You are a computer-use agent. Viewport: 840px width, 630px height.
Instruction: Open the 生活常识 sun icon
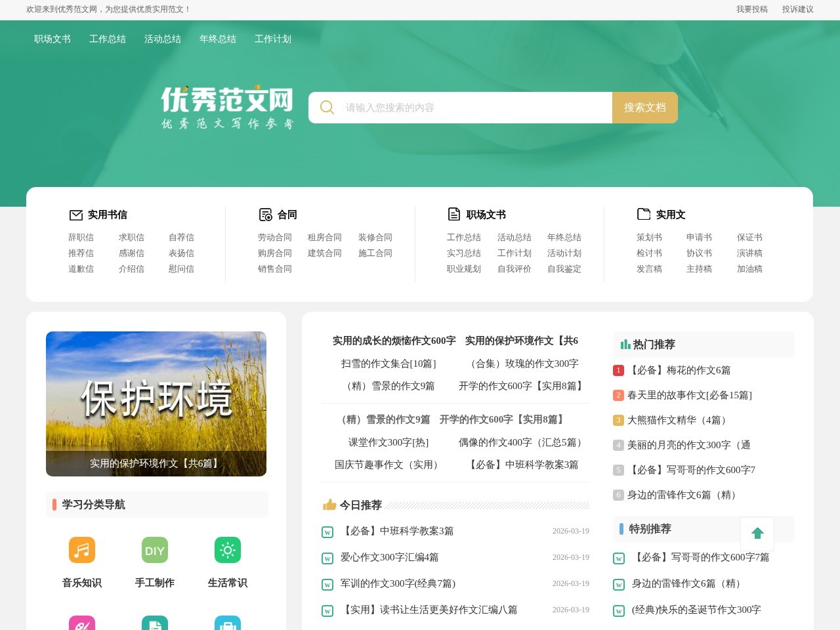227,550
